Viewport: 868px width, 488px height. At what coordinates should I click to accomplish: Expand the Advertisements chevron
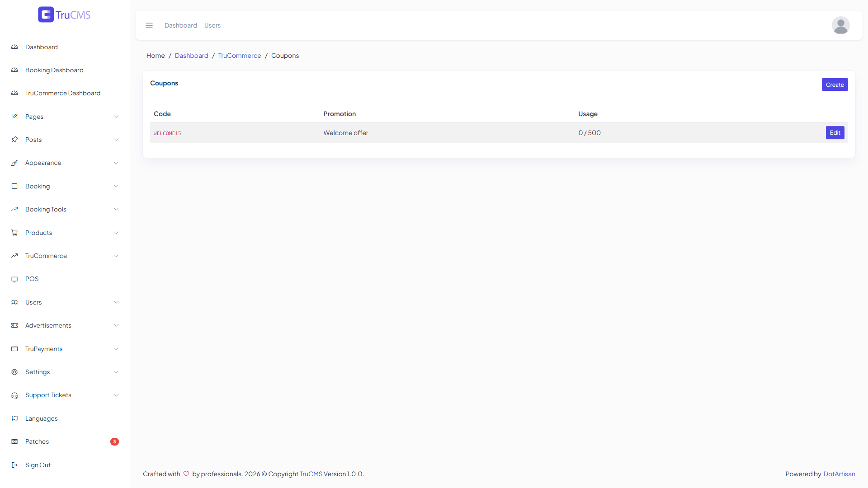coord(116,325)
